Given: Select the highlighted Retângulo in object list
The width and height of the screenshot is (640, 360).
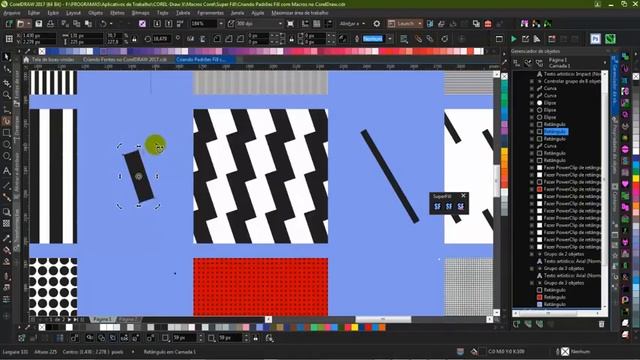Looking at the screenshot, I should click(x=556, y=131).
